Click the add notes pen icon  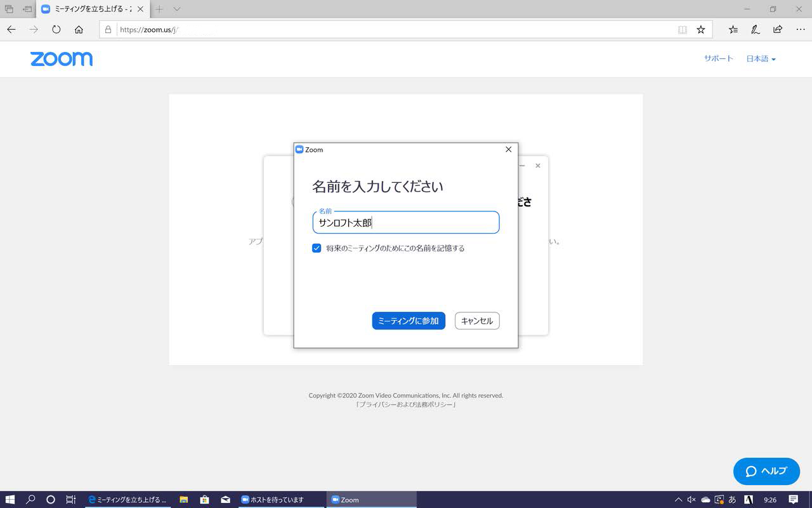[x=756, y=29]
